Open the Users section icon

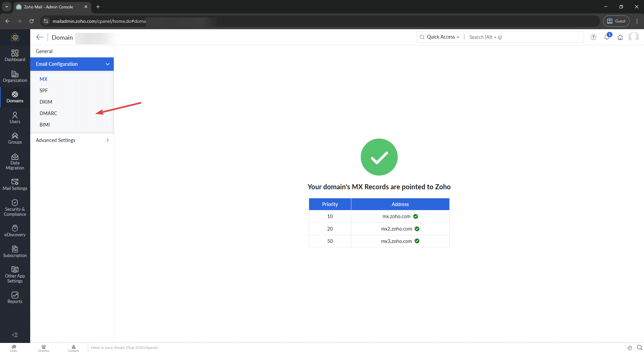point(15,118)
